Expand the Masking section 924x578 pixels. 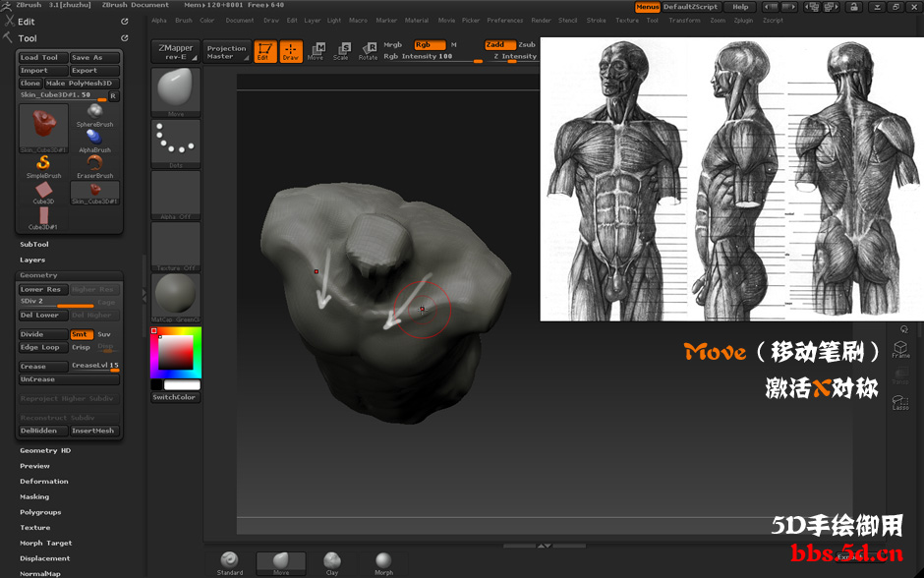pos(34,496)
